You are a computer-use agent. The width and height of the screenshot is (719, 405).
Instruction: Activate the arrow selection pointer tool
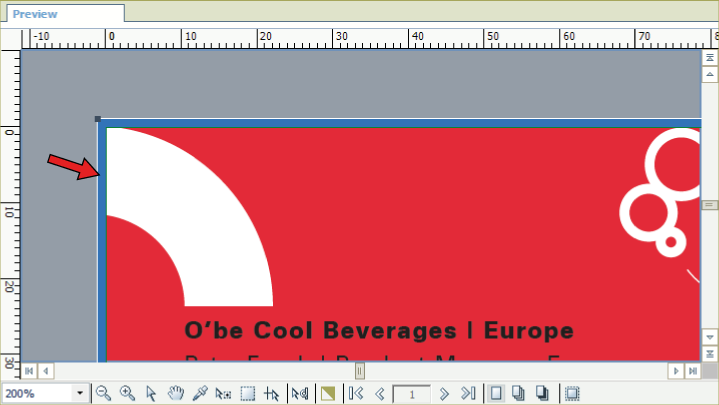[x=151, y=394]
